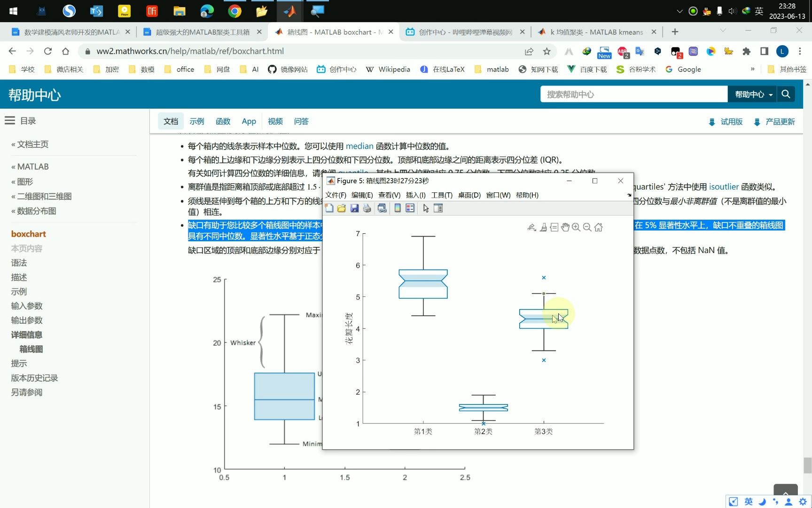Click the Print figure icon

(367, 208)
